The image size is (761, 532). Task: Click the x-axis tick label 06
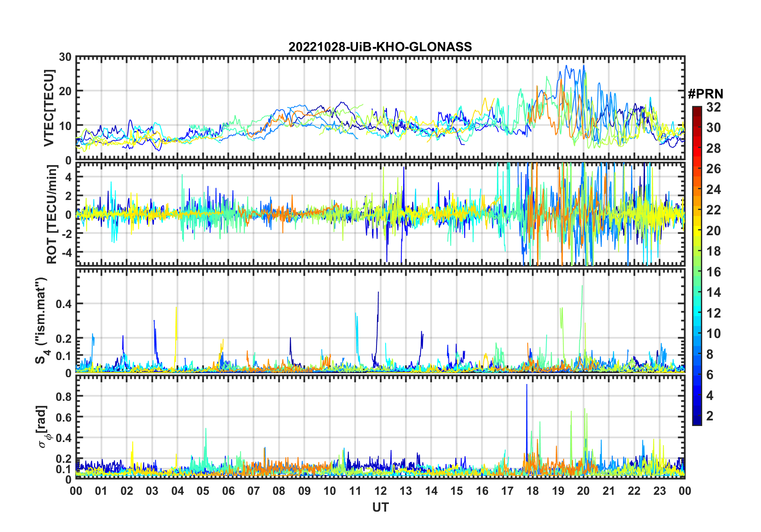point(228,491)
